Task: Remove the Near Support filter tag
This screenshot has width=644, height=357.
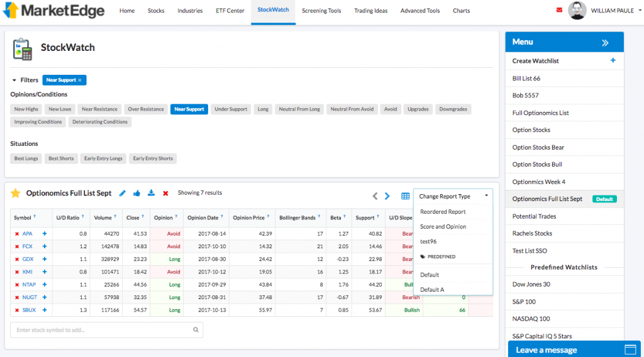Action: (x=80, y=80)
